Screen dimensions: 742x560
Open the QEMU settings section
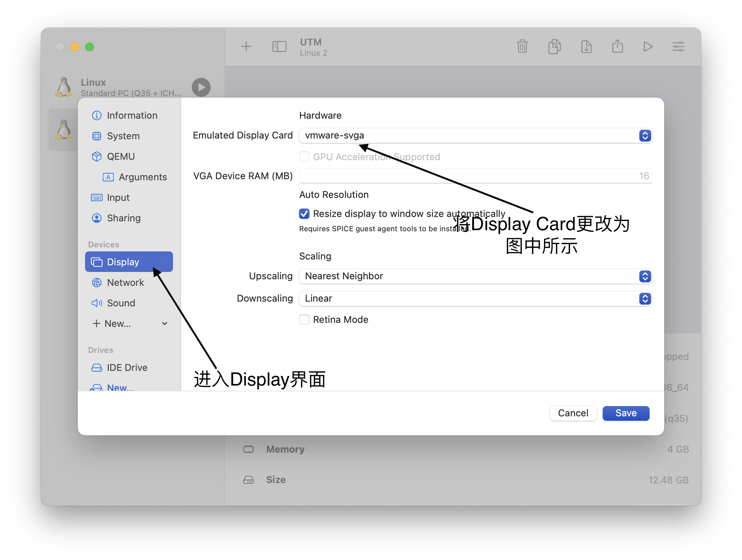(129, 156)
